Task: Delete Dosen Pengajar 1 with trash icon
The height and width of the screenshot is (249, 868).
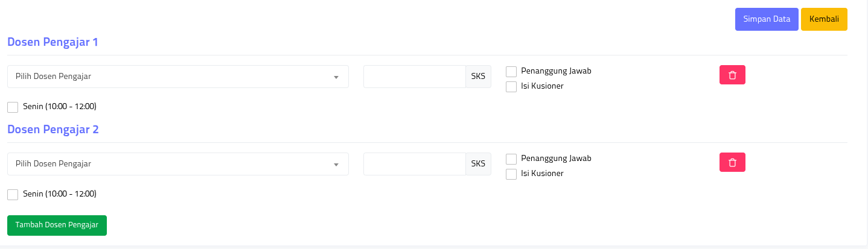Action: pyautogui.click(x=732, y=75)
